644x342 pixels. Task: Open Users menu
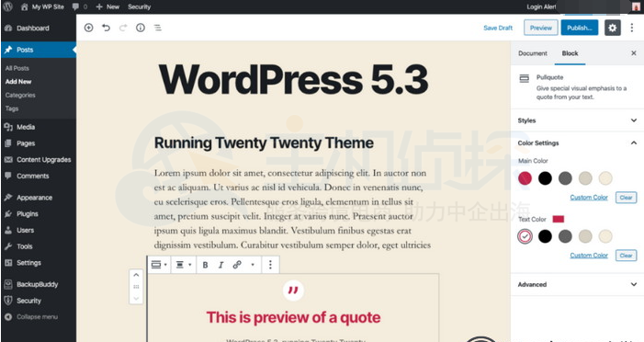coord(39,230)
